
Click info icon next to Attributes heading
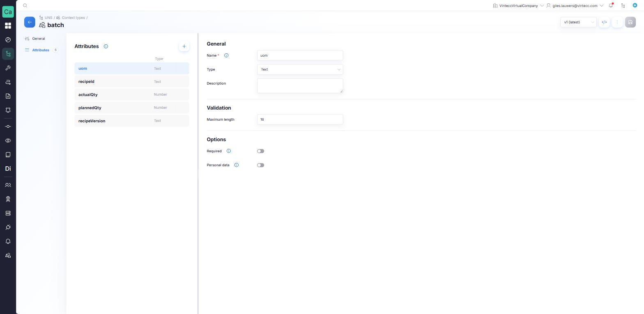pyautogui.click(x=106, y=46)
